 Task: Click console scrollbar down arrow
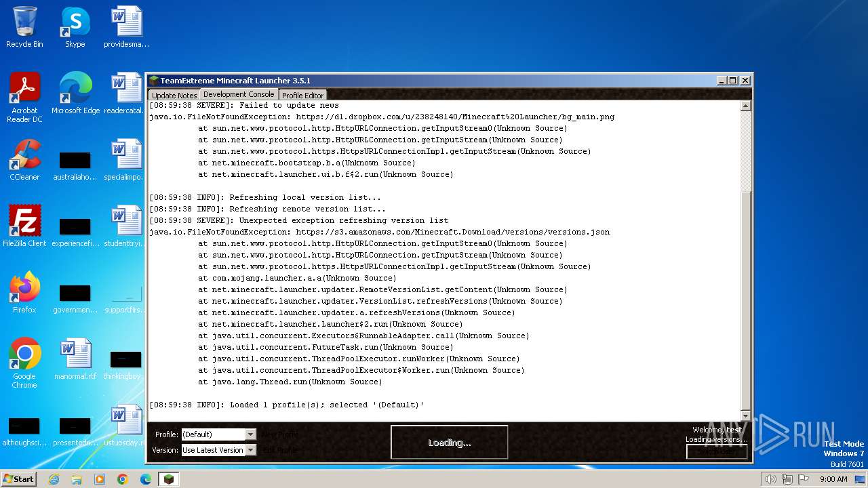click(x=746, y=415)
